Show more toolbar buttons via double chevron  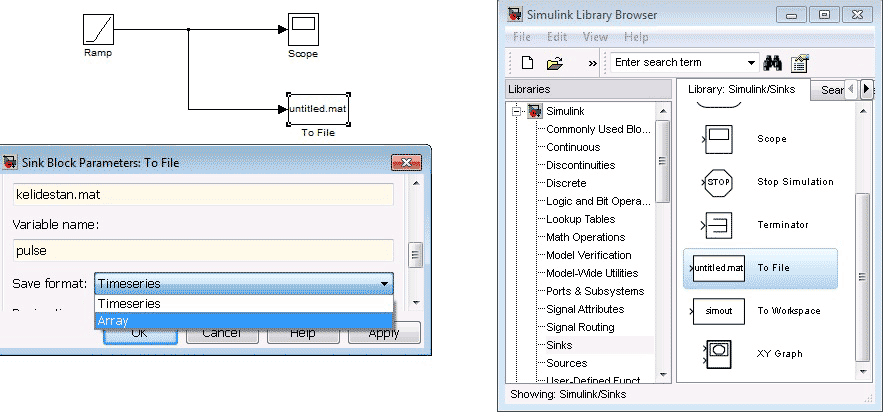(592, 64)
